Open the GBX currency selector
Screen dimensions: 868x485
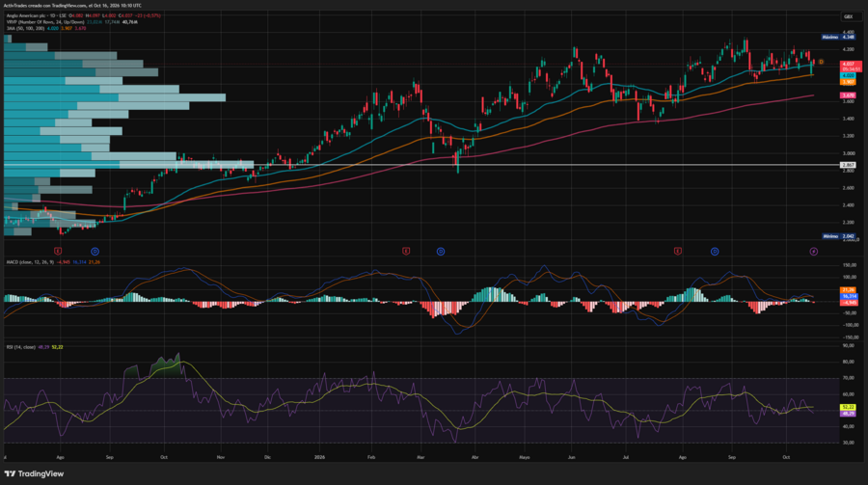point(848,16)
